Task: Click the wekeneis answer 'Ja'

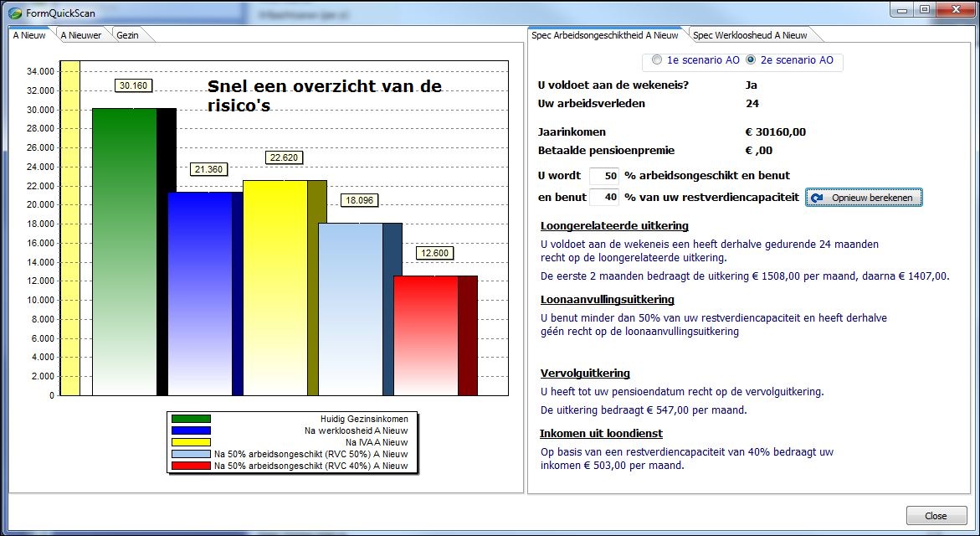Action: [752, 85]
